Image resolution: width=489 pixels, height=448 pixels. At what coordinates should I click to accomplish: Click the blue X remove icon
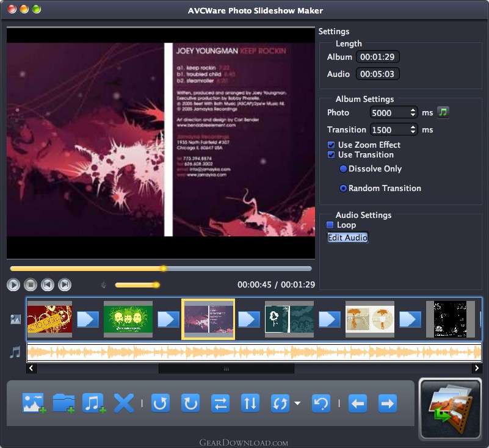click(x=124, y=403)
